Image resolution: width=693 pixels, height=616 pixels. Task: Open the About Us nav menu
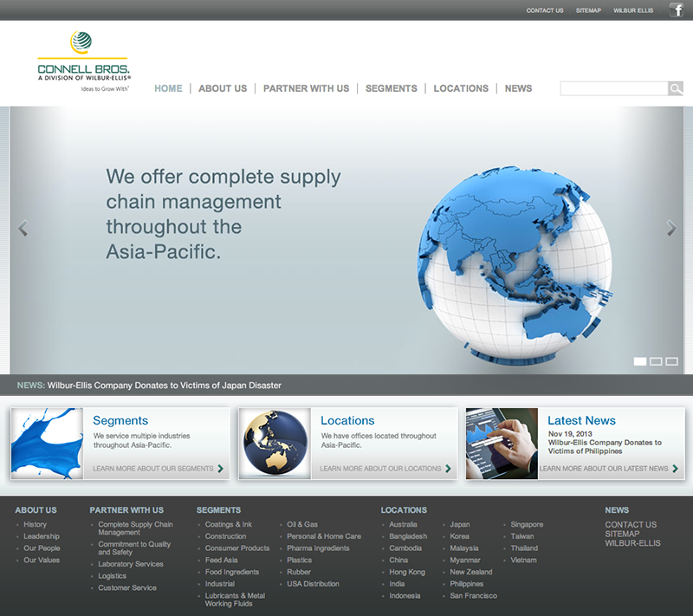click(223, 88)
